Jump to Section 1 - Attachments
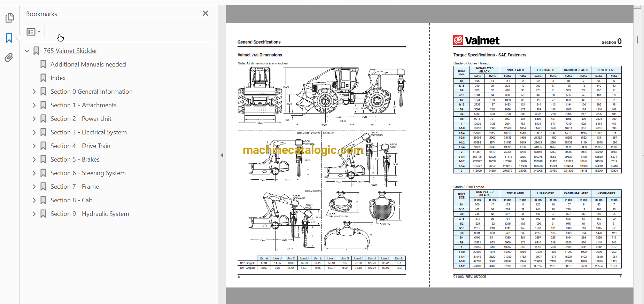The image size is (644, 304). (84, 105)
